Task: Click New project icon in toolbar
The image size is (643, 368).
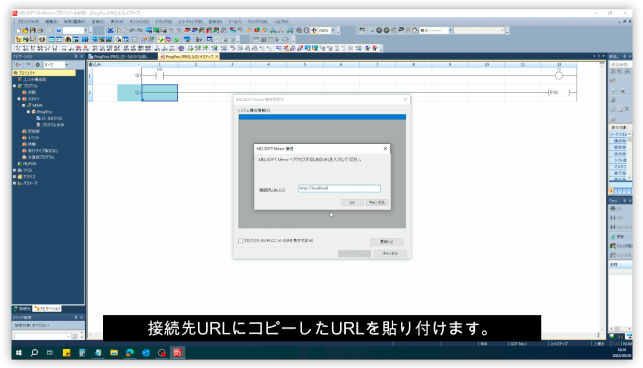Action: tap(18, 30)
